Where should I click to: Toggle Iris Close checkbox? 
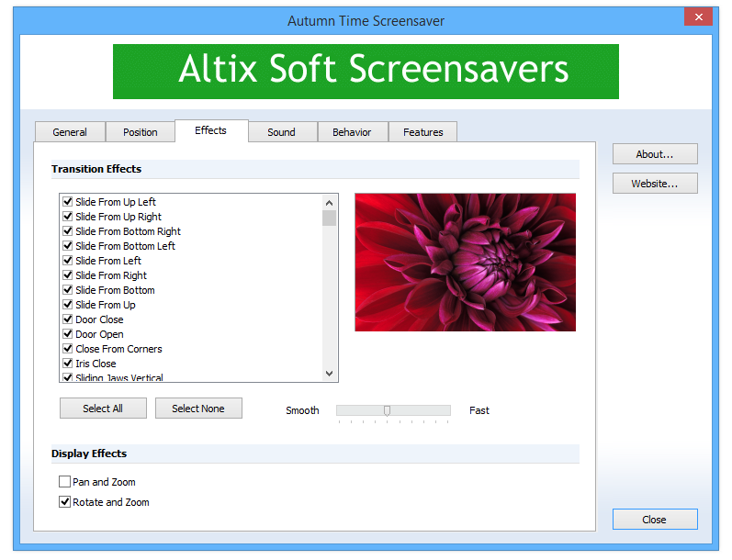[x=68, y=363]
